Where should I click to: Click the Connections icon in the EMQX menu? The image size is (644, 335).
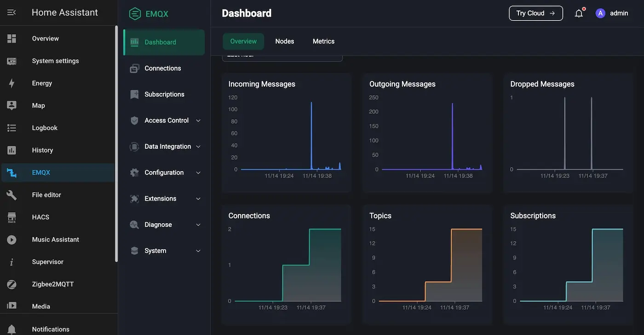[134, 68]
